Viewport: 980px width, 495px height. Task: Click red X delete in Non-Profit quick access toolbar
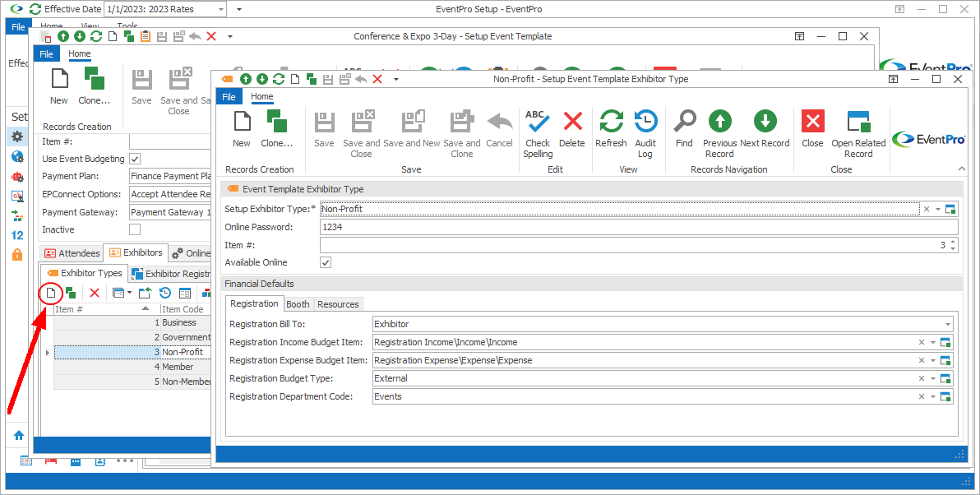[377, 79]
